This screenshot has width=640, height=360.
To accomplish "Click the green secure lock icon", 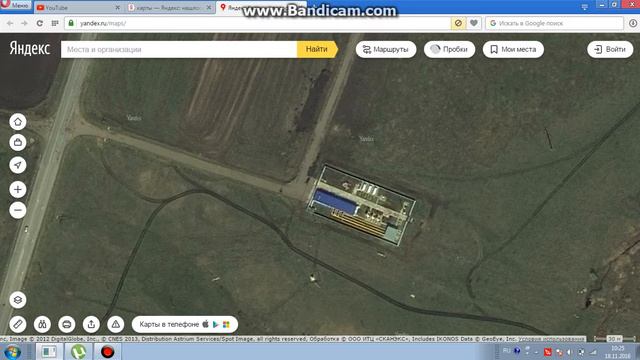I will pyautogui.click(x=71, y=23).
